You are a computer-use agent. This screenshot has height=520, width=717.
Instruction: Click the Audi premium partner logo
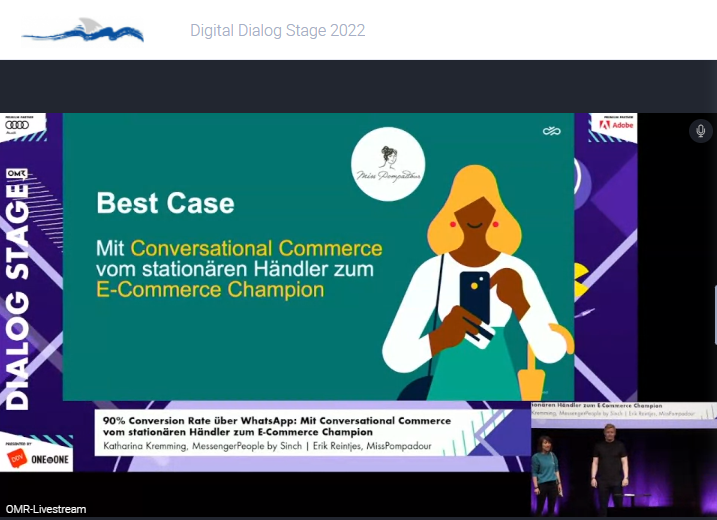click(x=18, y=125)
